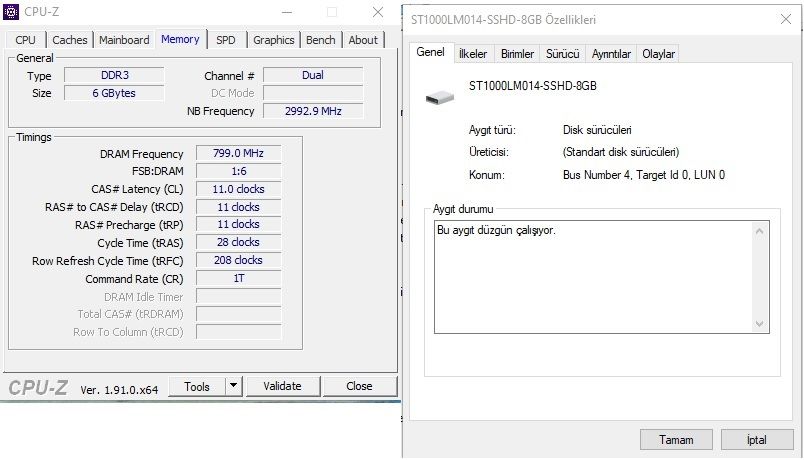Click the empty DRAM Idle Timer field

click(x=238, y=296)
